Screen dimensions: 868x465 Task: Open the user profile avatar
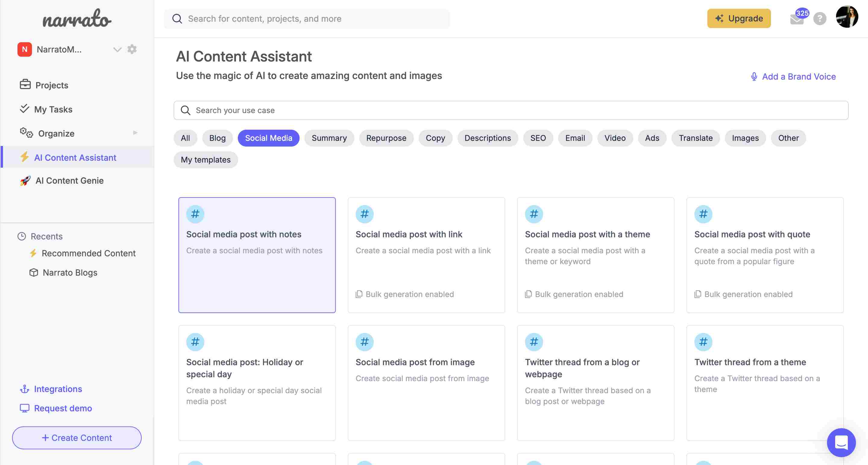pyautogui.click(x=847, y=17)
